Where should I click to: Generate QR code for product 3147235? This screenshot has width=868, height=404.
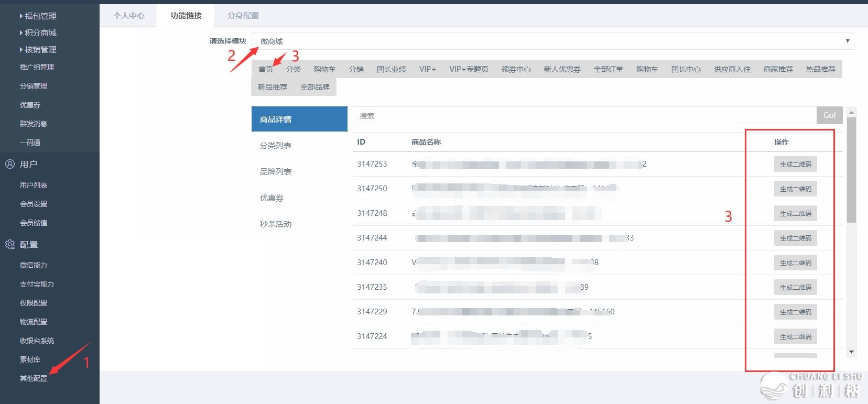click(x=796, y=287)
